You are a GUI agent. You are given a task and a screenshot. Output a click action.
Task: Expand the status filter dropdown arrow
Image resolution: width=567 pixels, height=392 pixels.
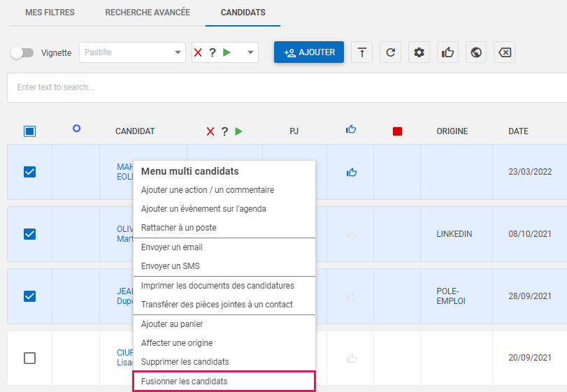pos(250,52)
